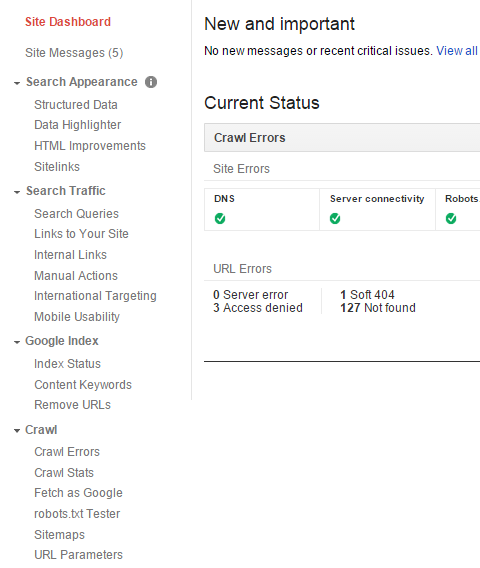Open Crawl Errors in sidebar

[67, 452]
